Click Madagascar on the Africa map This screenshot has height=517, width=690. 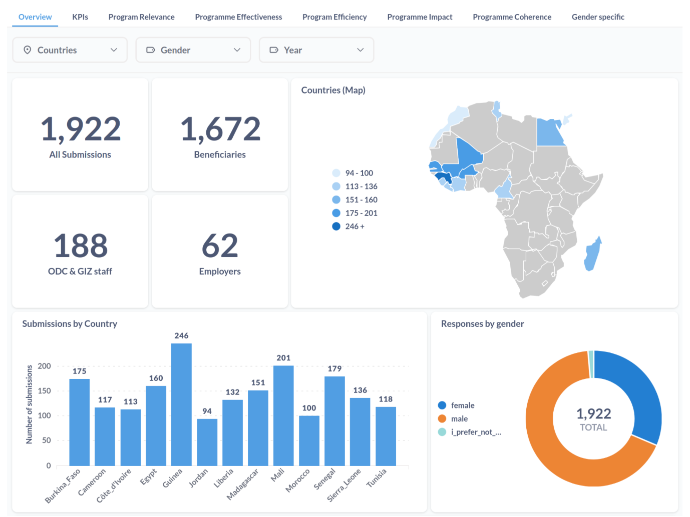pos(592,254)
